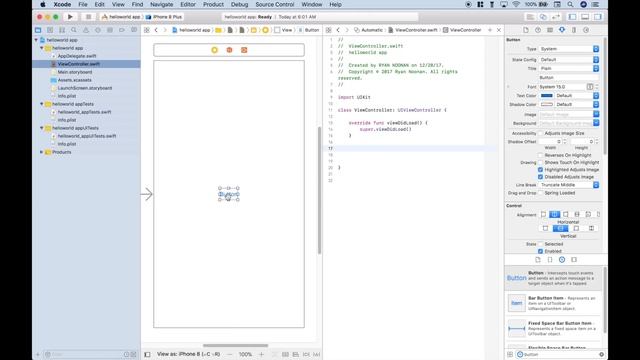
Task: Open the Navigate menu
Action: 162,4
